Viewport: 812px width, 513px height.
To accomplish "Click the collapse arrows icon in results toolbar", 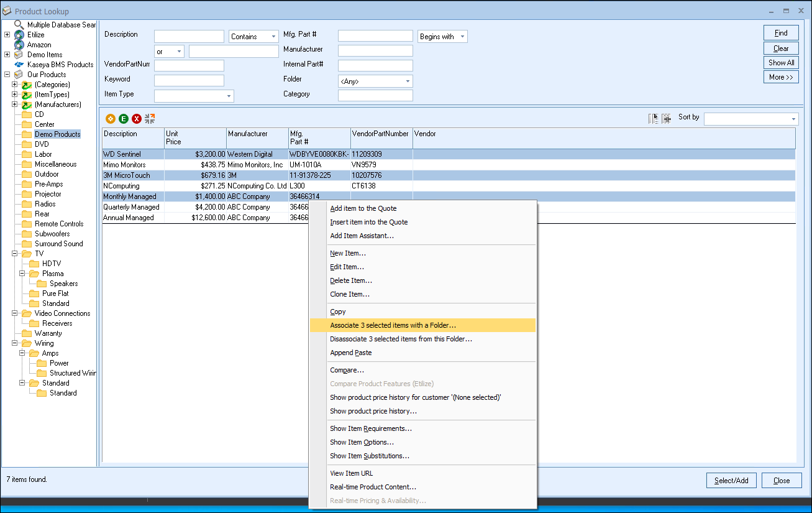I will (x=150, y=118).
